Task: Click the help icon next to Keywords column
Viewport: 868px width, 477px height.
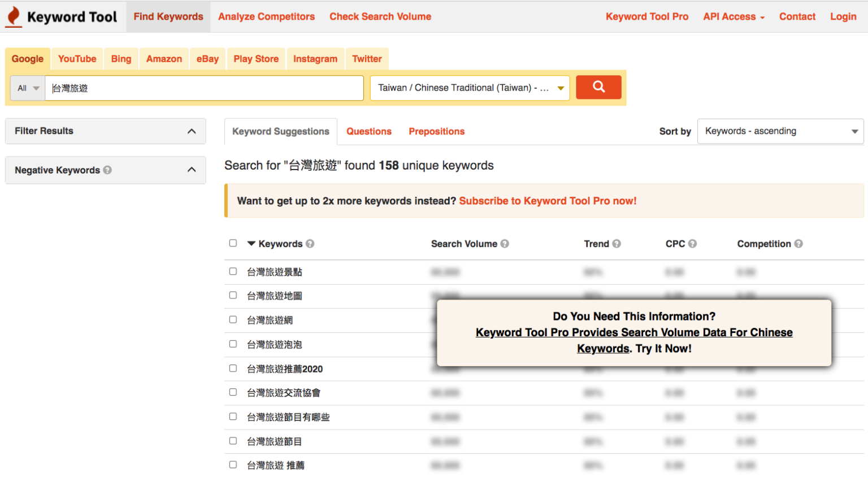Action: (x=310, y=244)
